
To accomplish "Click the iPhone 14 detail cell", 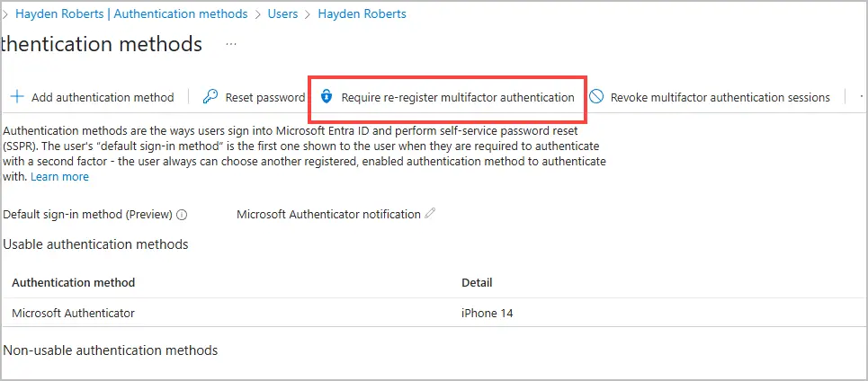I will click(487, 313).
